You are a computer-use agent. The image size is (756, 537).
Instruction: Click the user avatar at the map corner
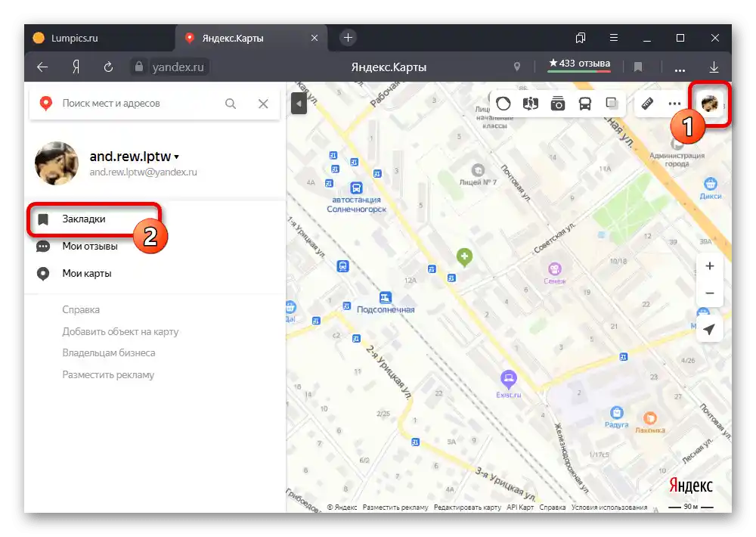pos(709,104)
